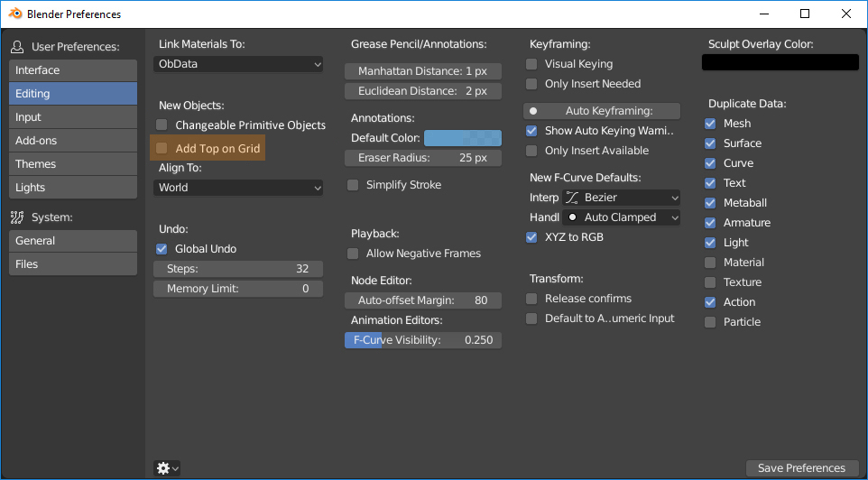
Task: Open the Handle Auto Clamped dropdown
Action: [621, 217]
